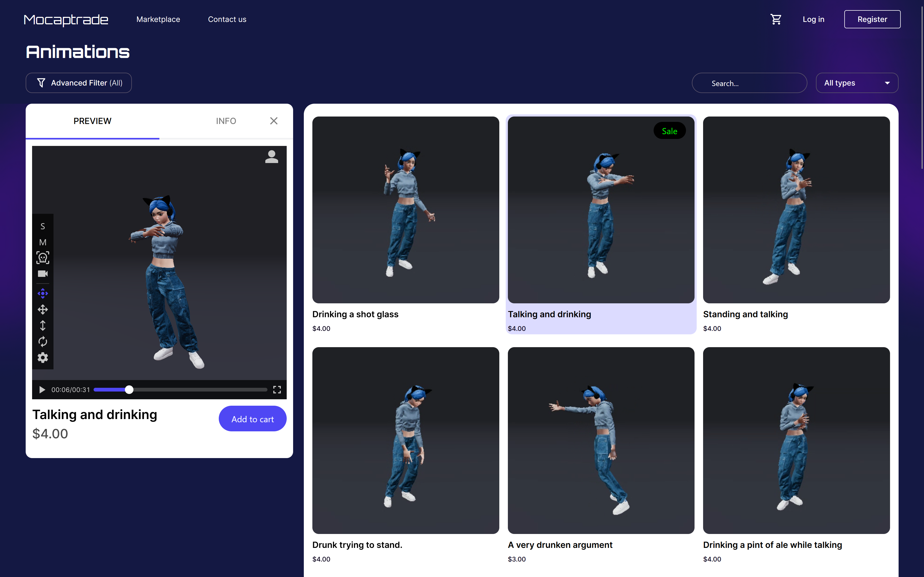
Task: Switch to the INFO tab
Action: click(226, 121)
